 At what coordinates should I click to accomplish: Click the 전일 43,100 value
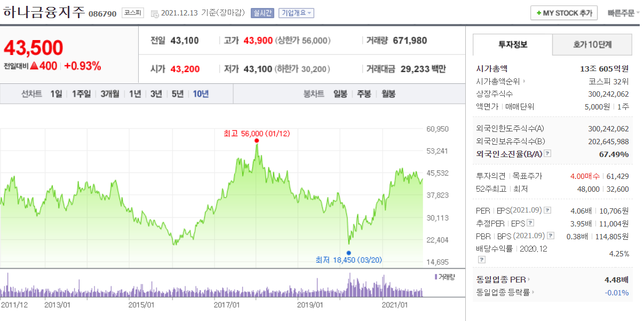point(185,41)
